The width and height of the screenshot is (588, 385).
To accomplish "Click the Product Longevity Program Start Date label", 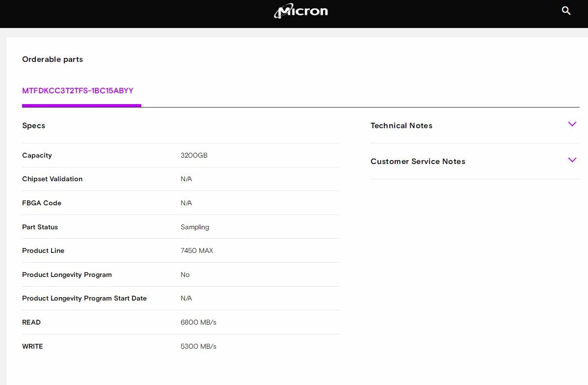I will pos(84,298).
